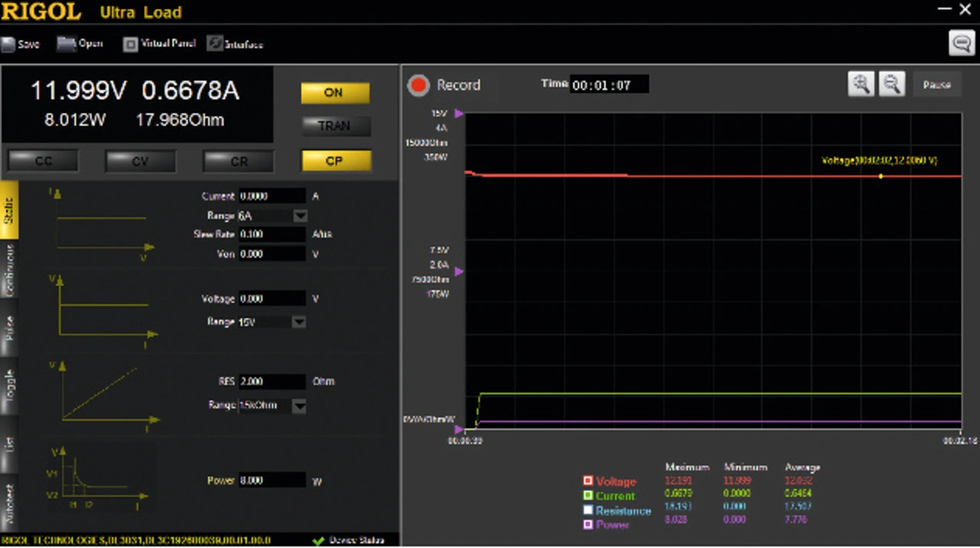The width and height of the screenshot is (980, 548).
Task: Toggle the TRAN button
Action: click(x=335, y=126)
